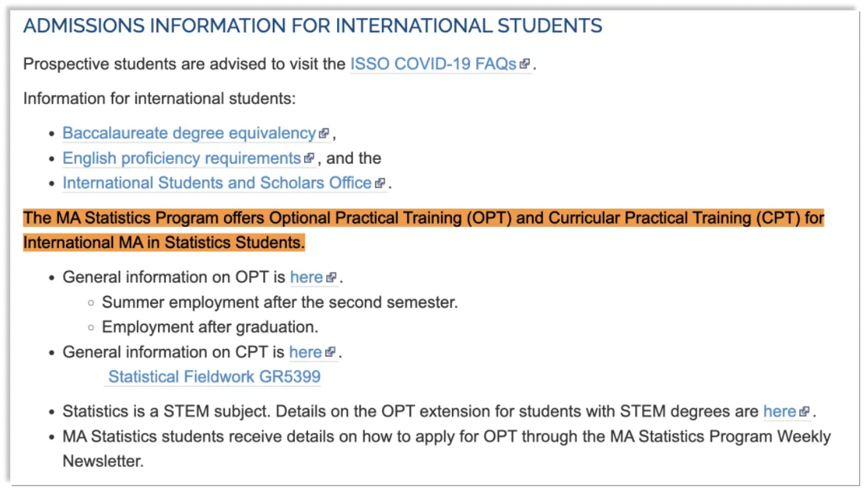Click external-link icon after Scholars Office
This screenshot has height=492, width=868.
coord(380,183)
